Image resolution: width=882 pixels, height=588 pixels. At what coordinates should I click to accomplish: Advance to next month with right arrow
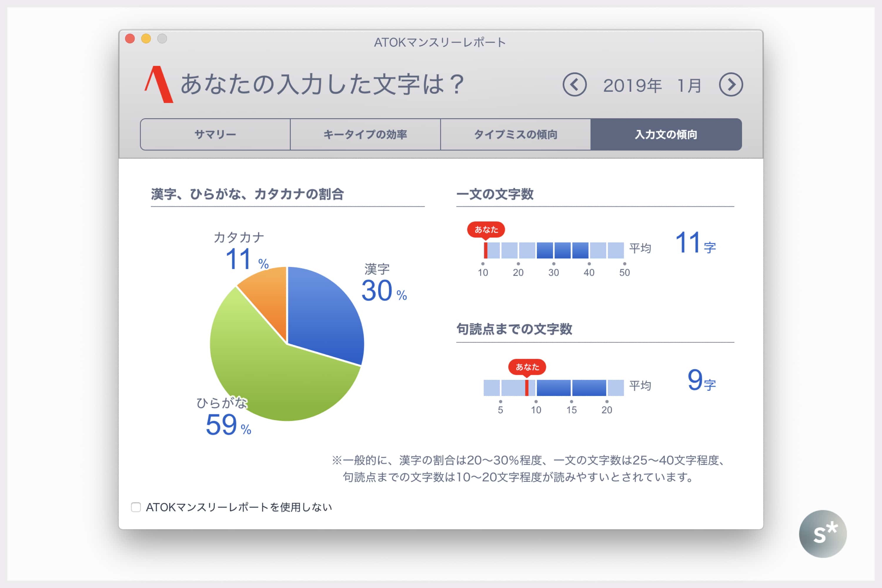tap(731, 84)
